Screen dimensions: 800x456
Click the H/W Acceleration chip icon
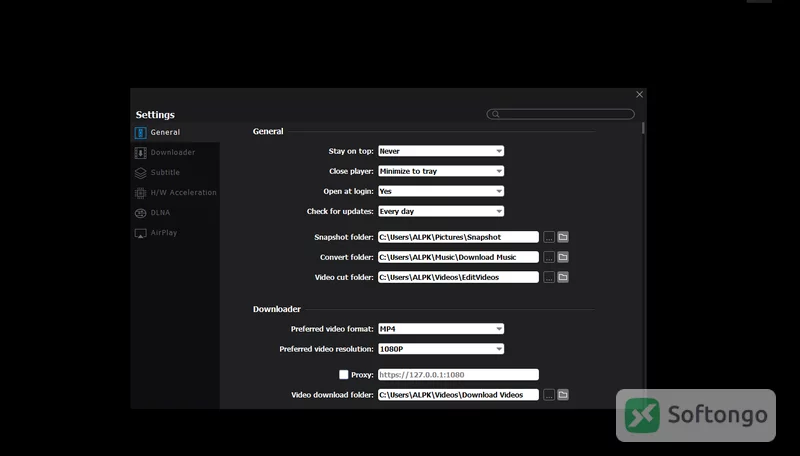(x=140, y=193)
